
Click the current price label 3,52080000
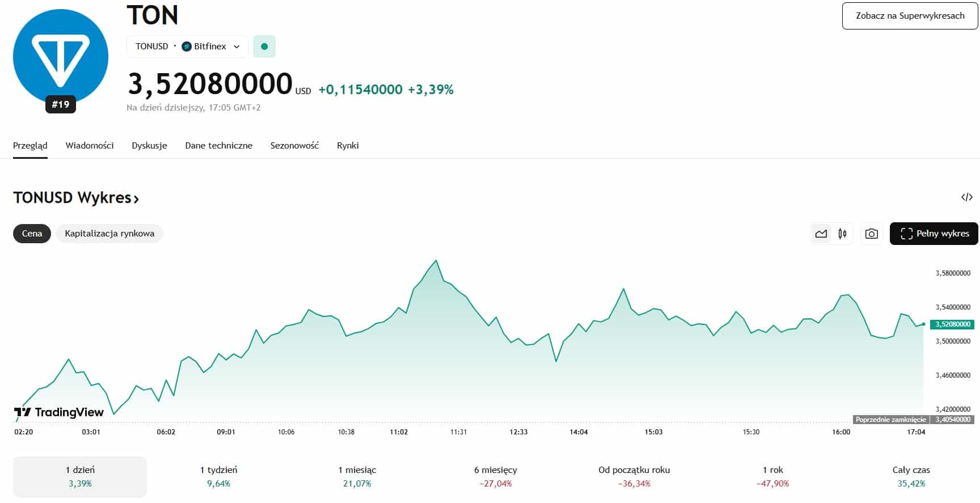[x=953, y=324]
